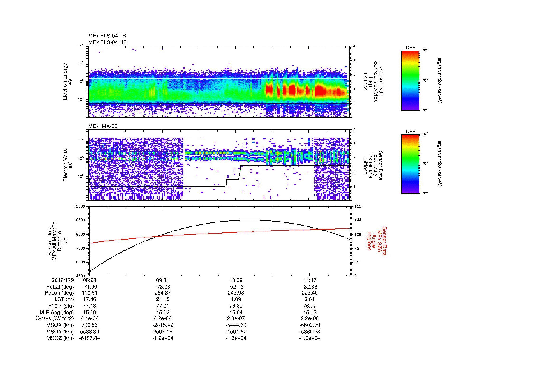Screen dimensions: 555x392
Task: Click the time tick '10:39'
Action: point(236,280)
